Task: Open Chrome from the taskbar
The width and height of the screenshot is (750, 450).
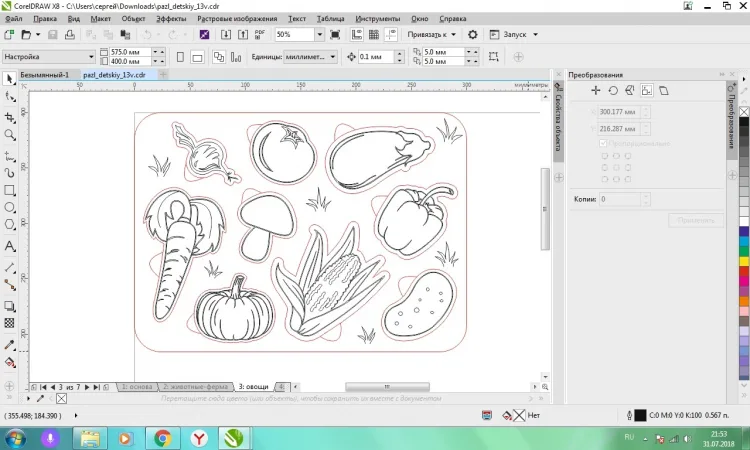Action: click(x=163, y=438)
